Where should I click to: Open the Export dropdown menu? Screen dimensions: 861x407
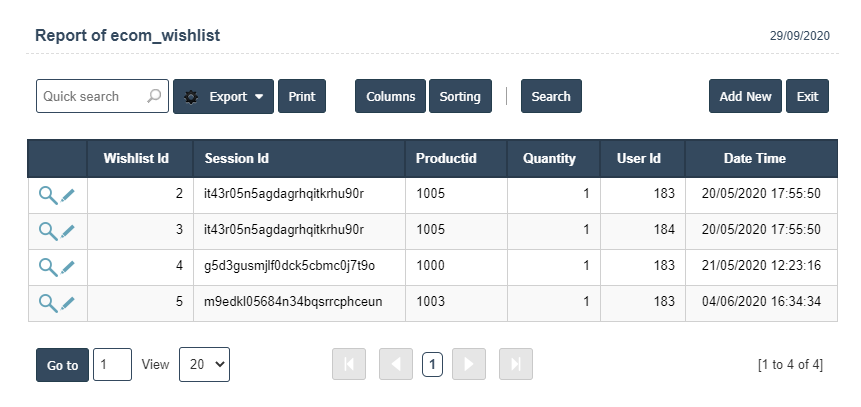[x=223, y=97]
